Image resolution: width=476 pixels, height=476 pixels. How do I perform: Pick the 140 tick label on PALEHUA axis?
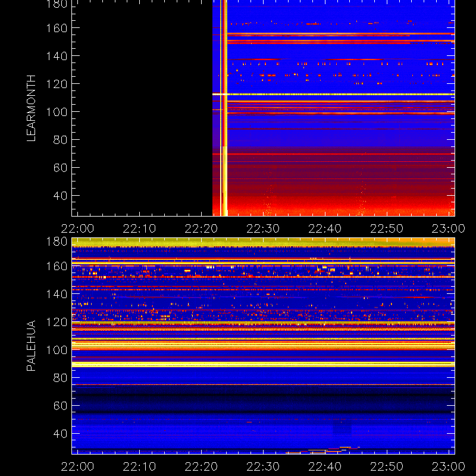click(57, 294)
